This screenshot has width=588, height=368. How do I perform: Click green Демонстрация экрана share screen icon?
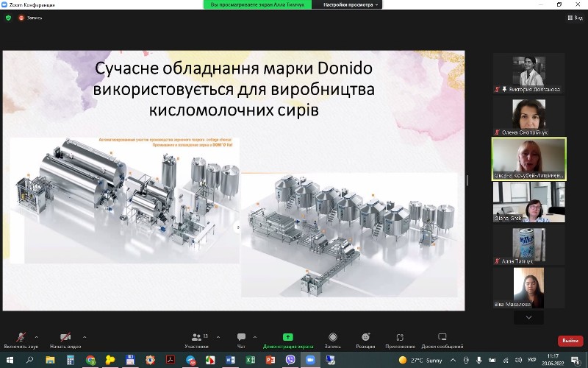(x=288, y=338)
